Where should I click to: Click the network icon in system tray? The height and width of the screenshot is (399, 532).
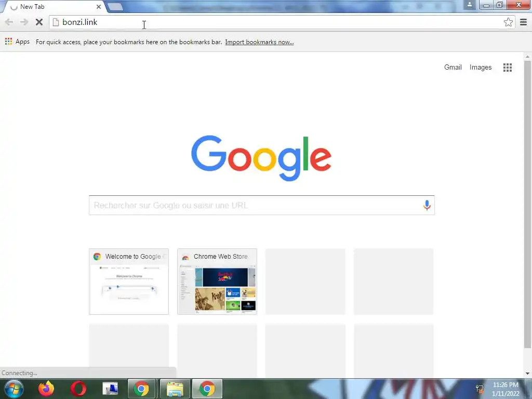tap(480, 389)
